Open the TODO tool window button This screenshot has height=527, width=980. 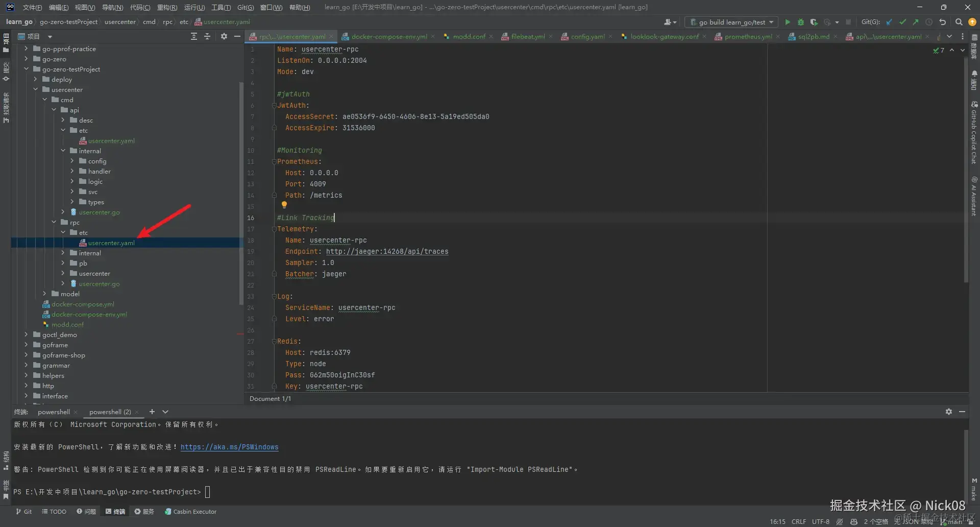(54, 511)
